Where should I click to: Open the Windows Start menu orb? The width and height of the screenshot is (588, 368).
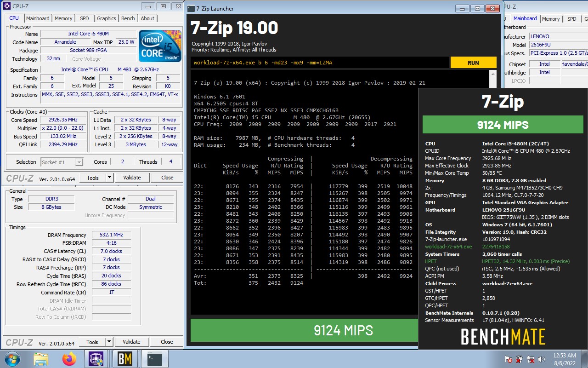coord(11,359)
